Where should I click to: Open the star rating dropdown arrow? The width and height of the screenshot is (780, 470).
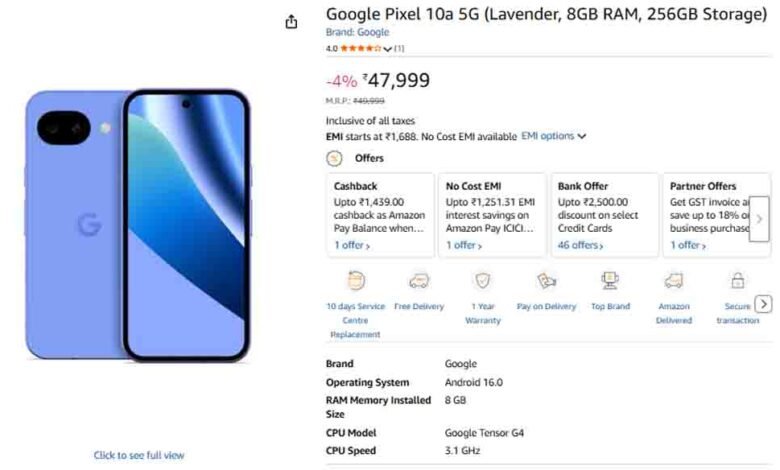[387, 48]
